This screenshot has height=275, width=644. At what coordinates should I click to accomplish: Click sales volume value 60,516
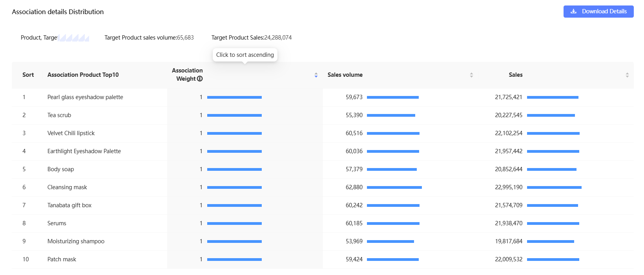point(354,133)
